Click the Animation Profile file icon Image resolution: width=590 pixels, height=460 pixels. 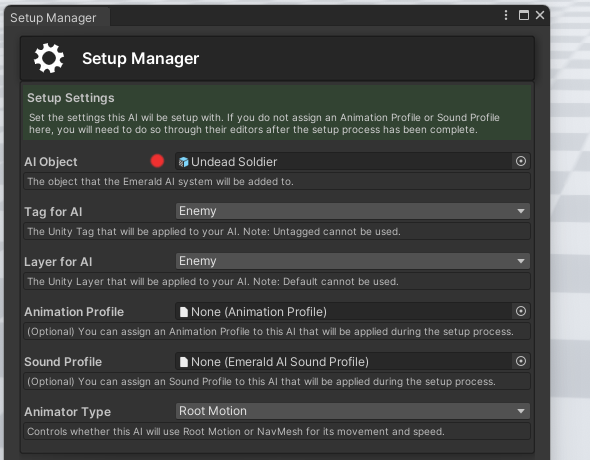(184, 312)
